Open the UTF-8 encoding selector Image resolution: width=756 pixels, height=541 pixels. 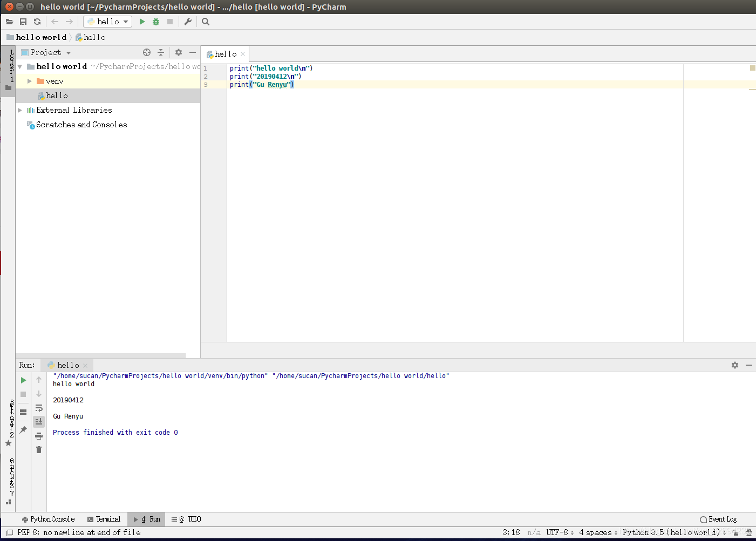(560, 532)
